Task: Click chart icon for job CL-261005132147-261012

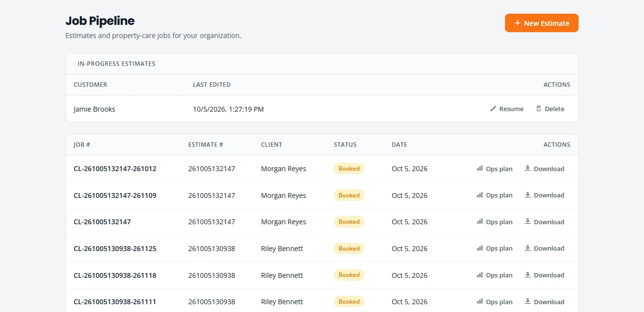Action: point(480,169)
